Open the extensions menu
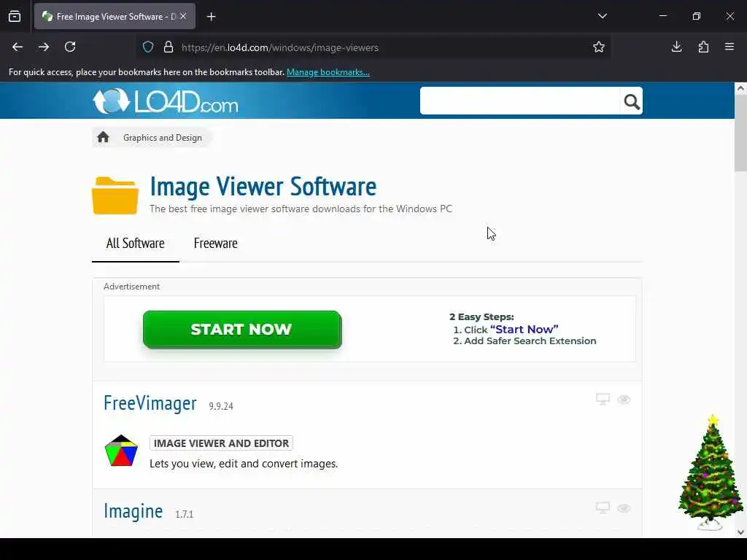Image resolution: width=747 pixels, height=560 pixels. (x=703, y=47)
